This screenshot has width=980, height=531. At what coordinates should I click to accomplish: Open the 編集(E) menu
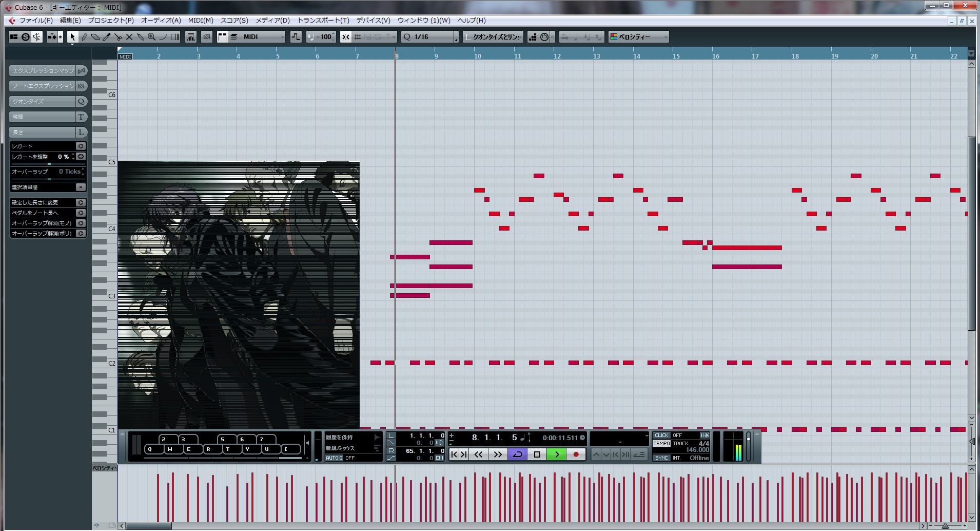(70, 21)
